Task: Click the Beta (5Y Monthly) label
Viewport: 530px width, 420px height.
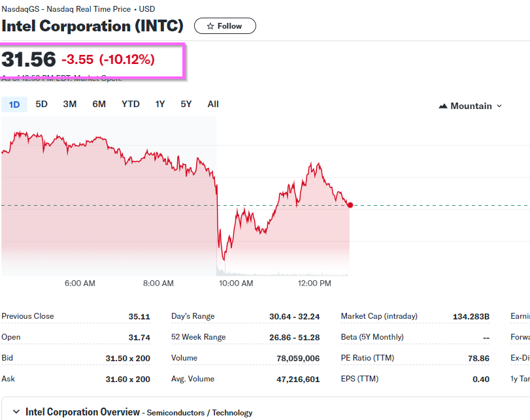Action: [372, 337]
